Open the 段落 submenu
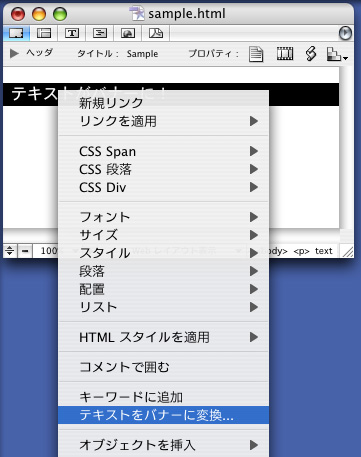 click(163, 271)
